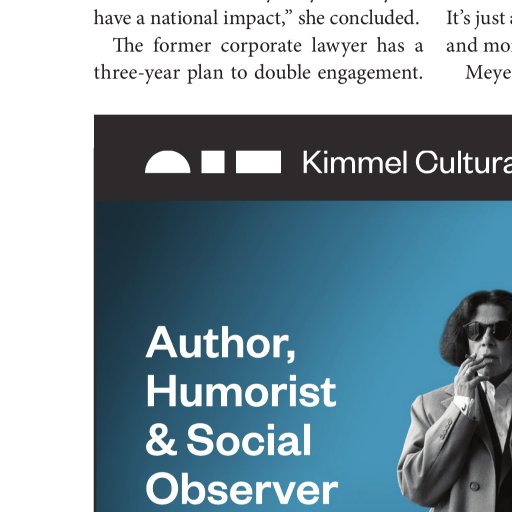Click the phrase 'three-year plan' in article
Screen dimensions: 512x512
(159, 73)
